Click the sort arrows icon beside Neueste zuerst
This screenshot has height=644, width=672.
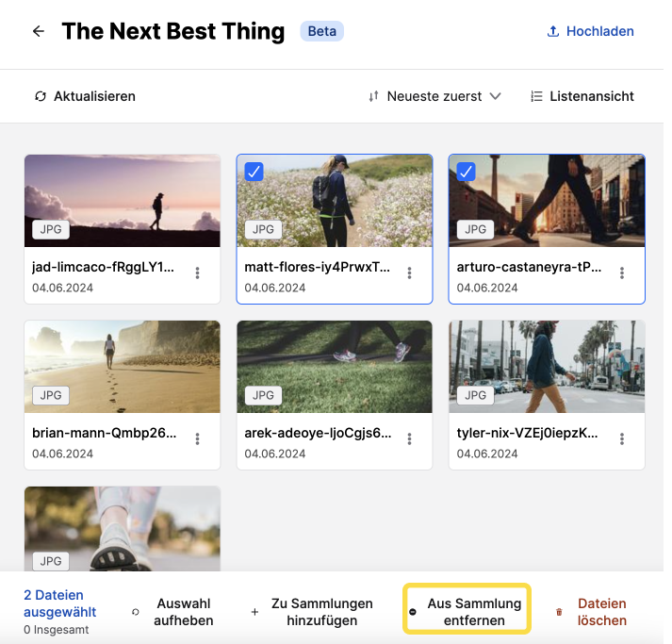374,96
